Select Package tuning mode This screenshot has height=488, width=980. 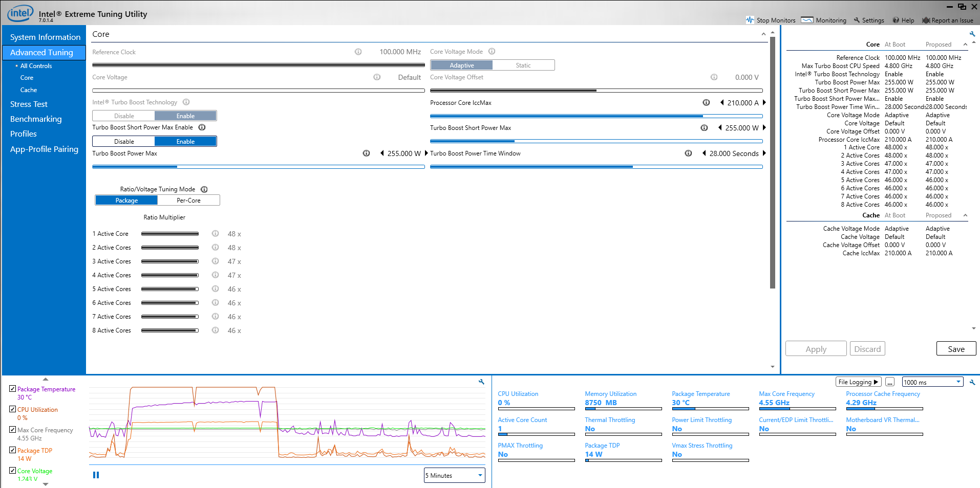point(126,201)
